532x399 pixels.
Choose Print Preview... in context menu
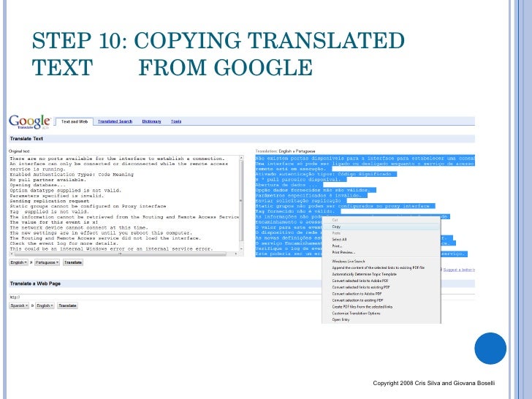(381, 252)
